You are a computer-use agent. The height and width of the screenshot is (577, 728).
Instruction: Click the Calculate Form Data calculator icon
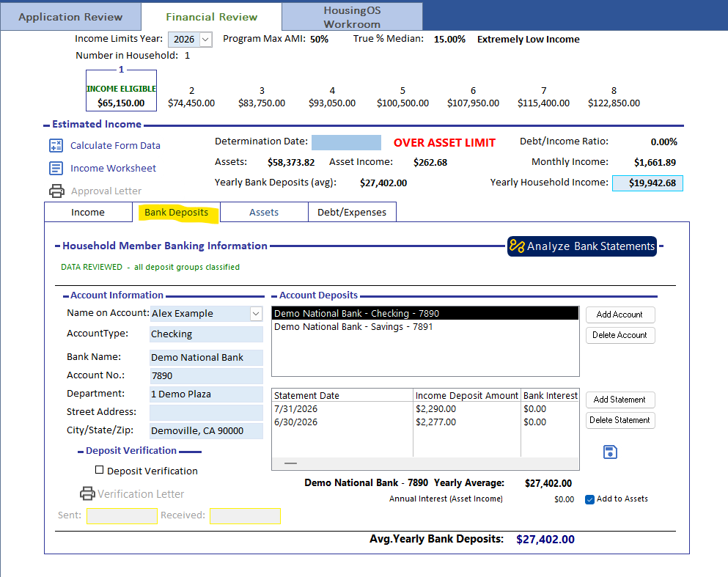pos(56,146)
